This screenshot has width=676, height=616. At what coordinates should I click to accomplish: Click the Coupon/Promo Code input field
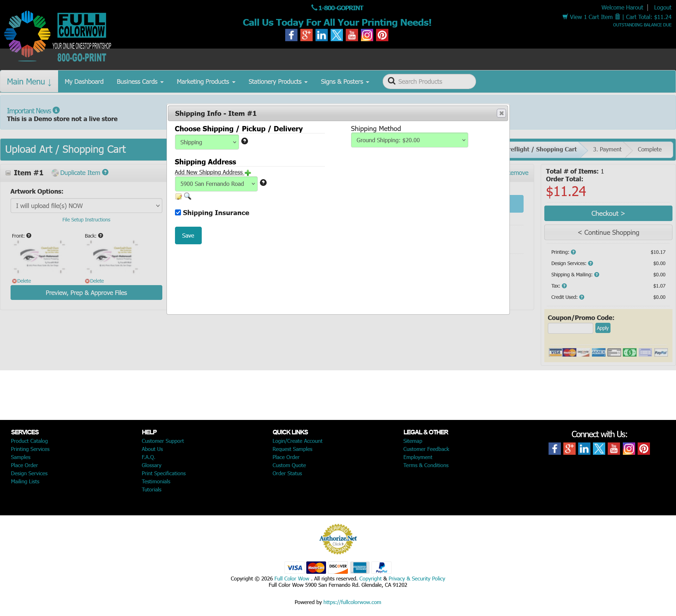570,328
